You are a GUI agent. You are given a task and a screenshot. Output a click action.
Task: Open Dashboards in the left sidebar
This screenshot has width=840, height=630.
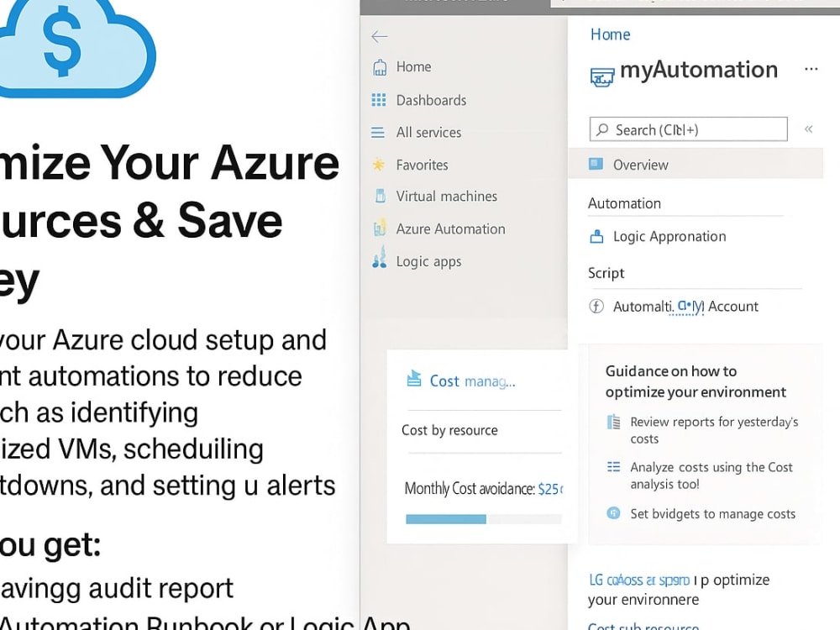431,100
